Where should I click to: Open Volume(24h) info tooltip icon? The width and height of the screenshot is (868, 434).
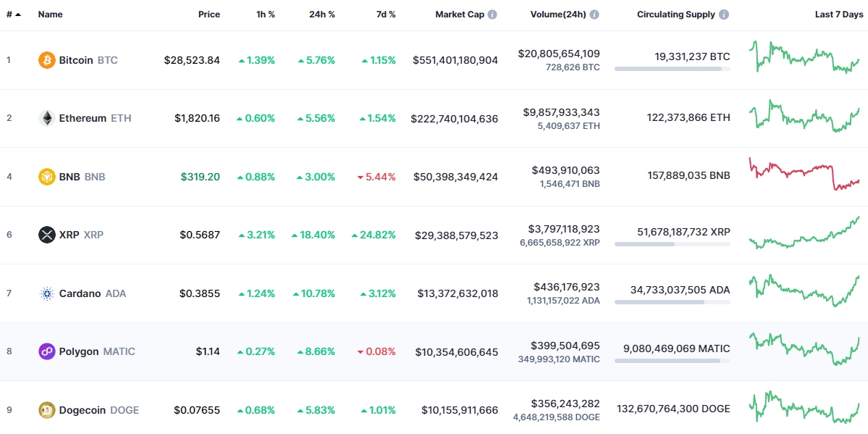tap(594, 14)
